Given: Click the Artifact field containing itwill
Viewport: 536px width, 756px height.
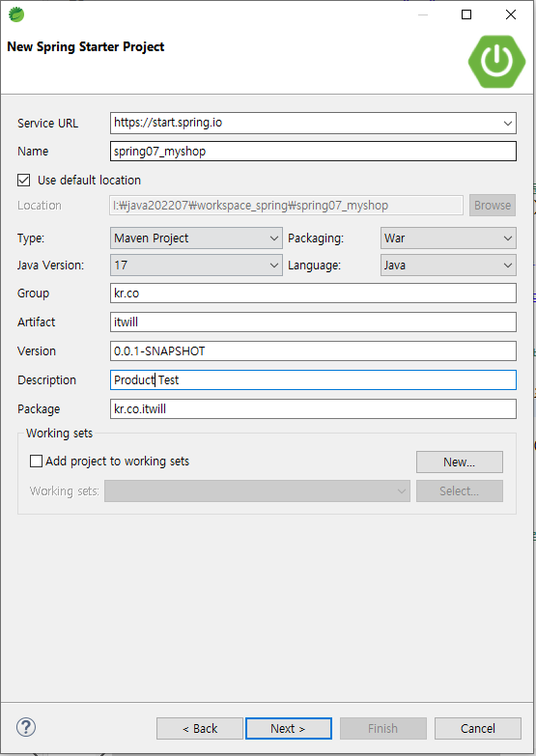Looking at the screenshot, I should coord(313,322).
